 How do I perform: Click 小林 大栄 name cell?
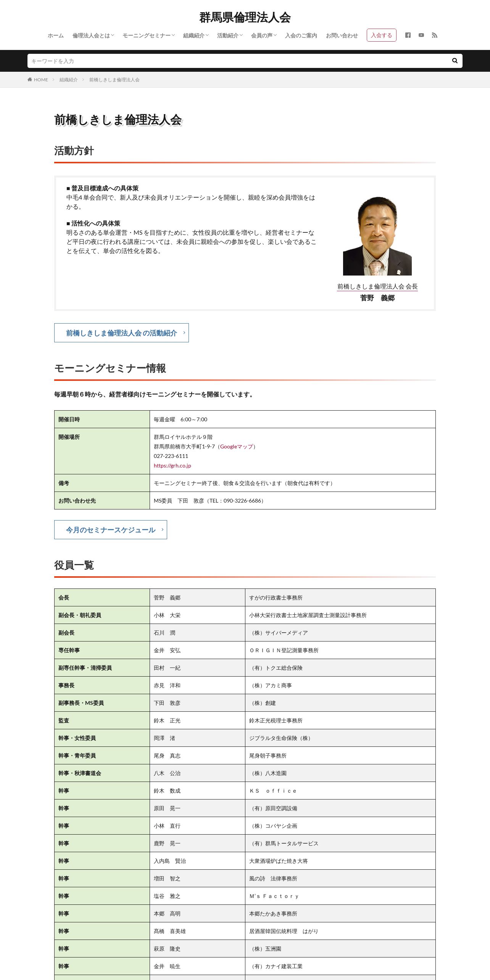pyautogui.click(x=197, y=615)
